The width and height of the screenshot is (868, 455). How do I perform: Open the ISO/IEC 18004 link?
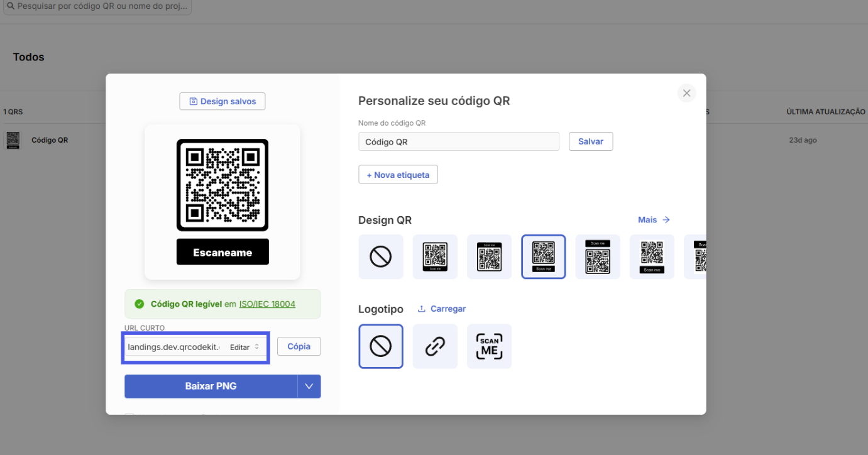[266, 304]
